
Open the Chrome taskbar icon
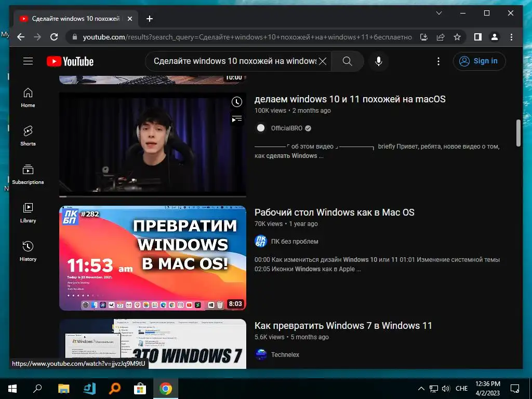point(166,389)
